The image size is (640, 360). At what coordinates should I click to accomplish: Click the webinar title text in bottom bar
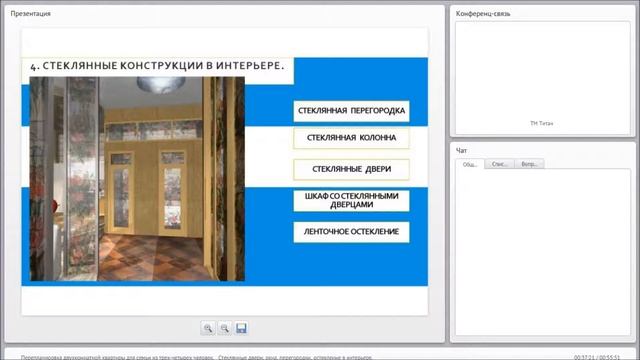point(196,358)
